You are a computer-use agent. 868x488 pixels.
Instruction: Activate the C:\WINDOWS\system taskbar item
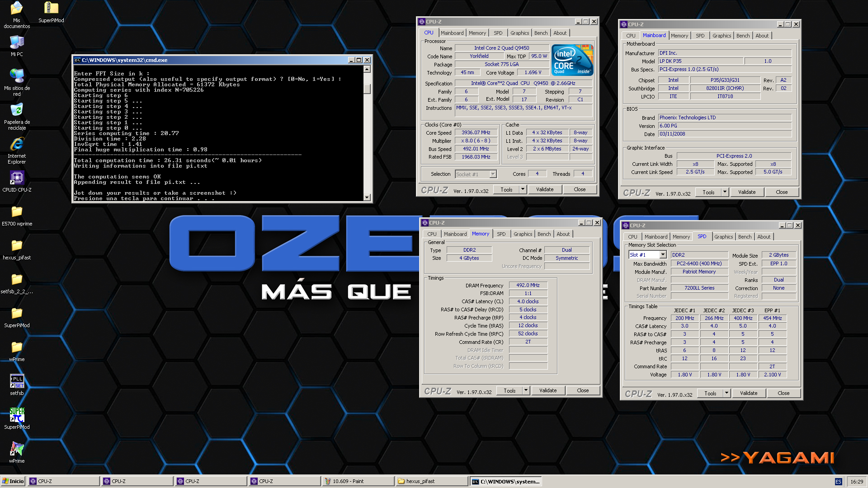[506, 481]
